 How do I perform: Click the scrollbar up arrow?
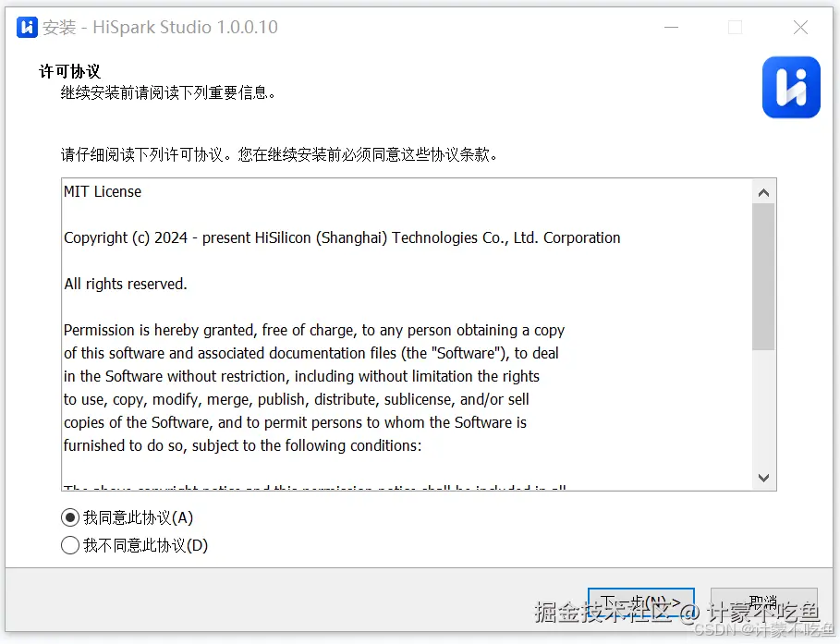click(764, 191)
